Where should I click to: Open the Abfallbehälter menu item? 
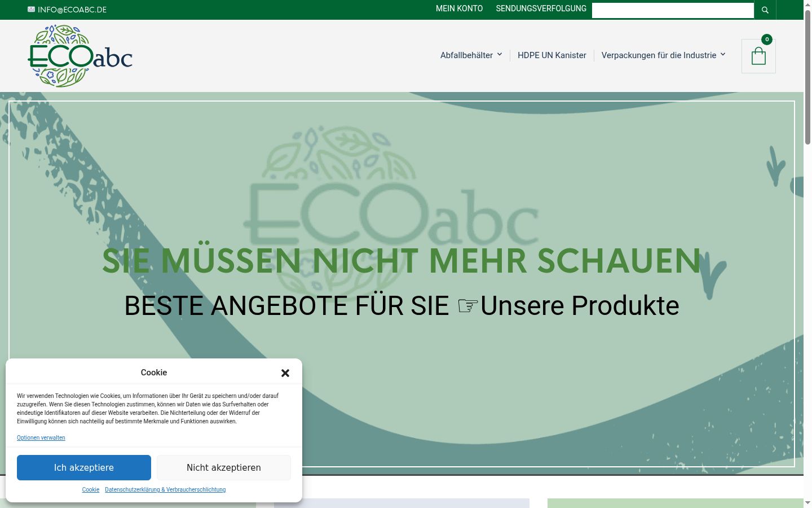466,55
